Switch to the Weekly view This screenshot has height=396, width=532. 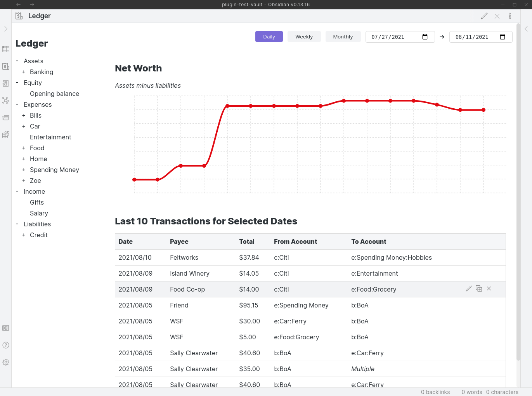coord(304,36)
